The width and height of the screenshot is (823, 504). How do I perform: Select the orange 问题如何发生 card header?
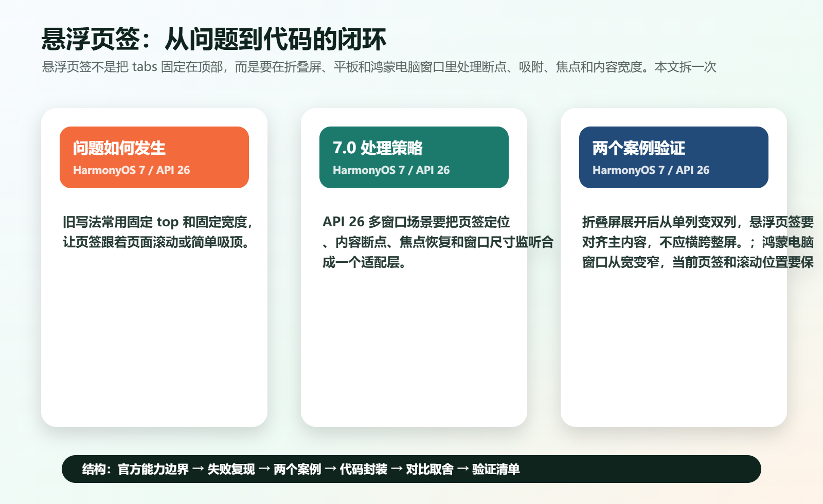pyautogui.click(x=154, y=157)
